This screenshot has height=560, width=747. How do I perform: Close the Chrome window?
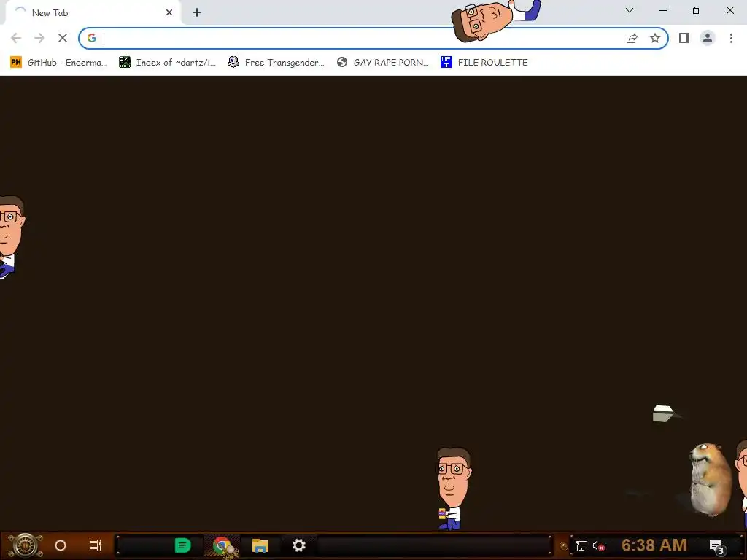729,10
